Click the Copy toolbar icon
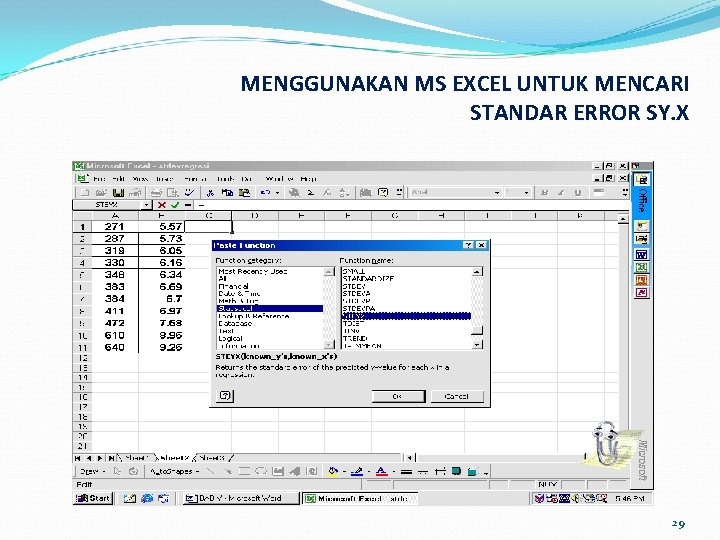This screenshot has height=540, width=720. pyautogui.click(x=227, y=193)
